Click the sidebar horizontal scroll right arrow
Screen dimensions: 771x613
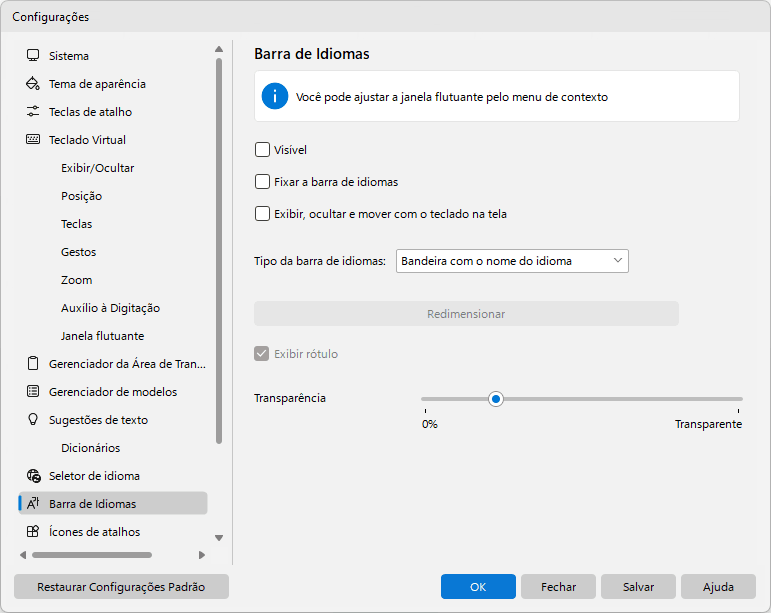point(202,555)
